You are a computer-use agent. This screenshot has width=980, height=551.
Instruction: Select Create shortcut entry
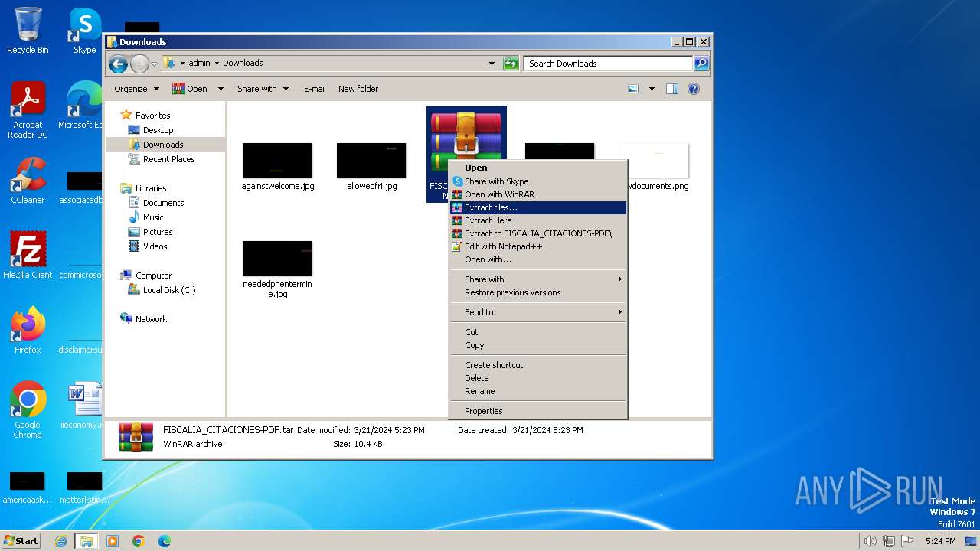click(x=537, y=365)
